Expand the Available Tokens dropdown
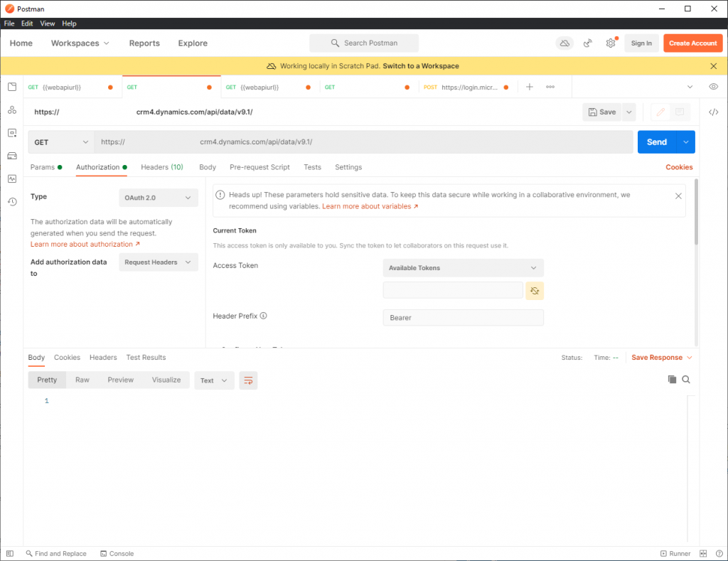This screenshot has width=728, height=561. click(x=463, y=268)
